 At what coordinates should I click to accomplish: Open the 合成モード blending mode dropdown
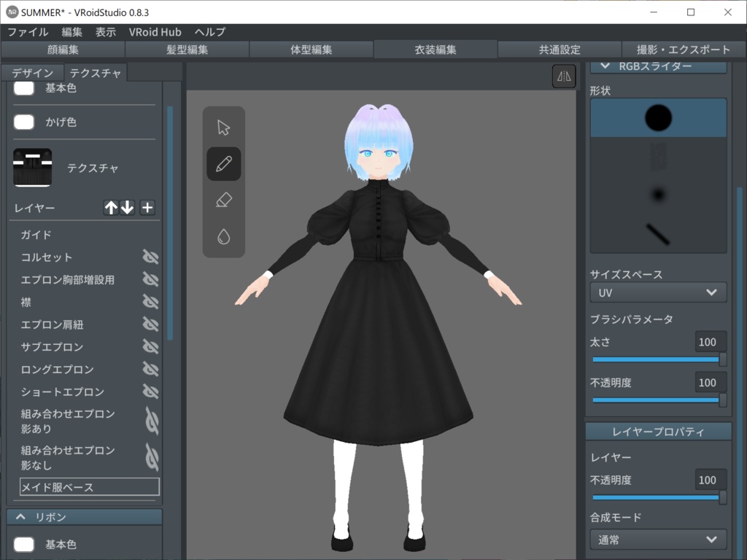pos(657,540)
